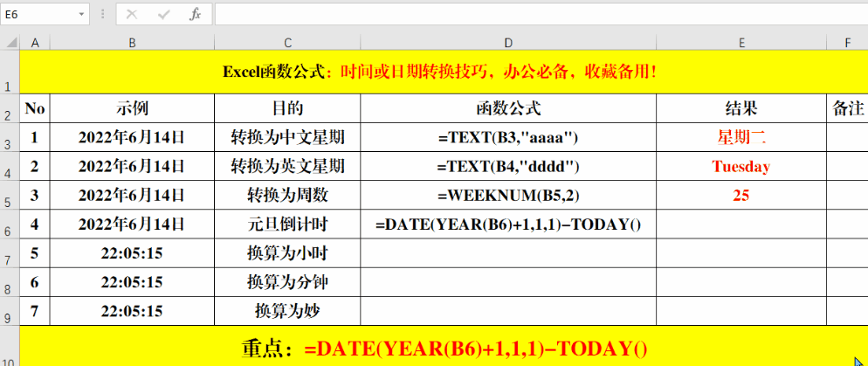Viewport: 868px width, 366px height.
Task: Select result cell '25'
Action: click(x=741, y=195)
